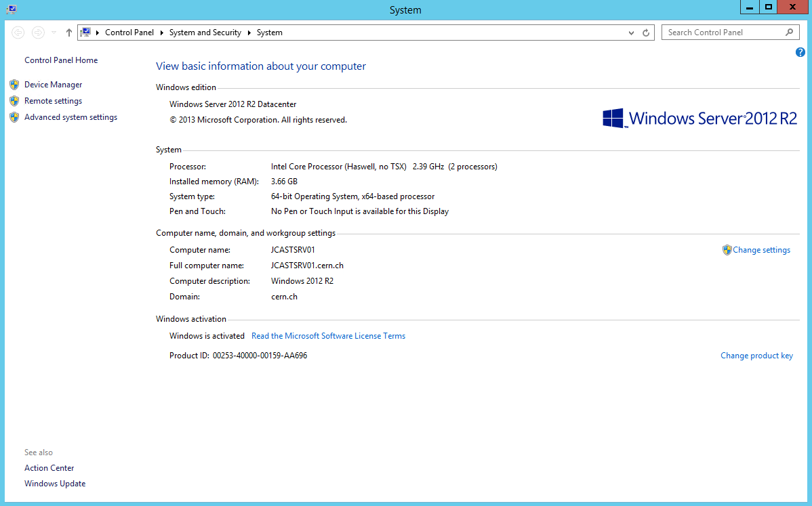Open Advanced system settings
Viewport: 812px width, 506px height.
coord(71,117)
